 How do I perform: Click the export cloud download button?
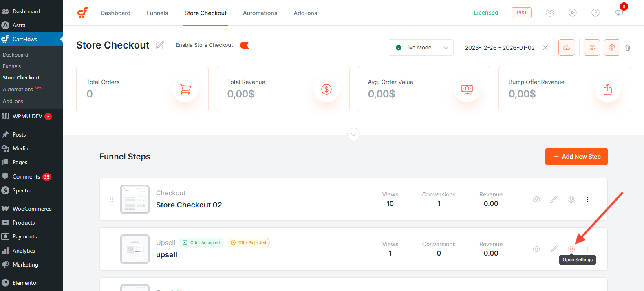coord(567,47)
